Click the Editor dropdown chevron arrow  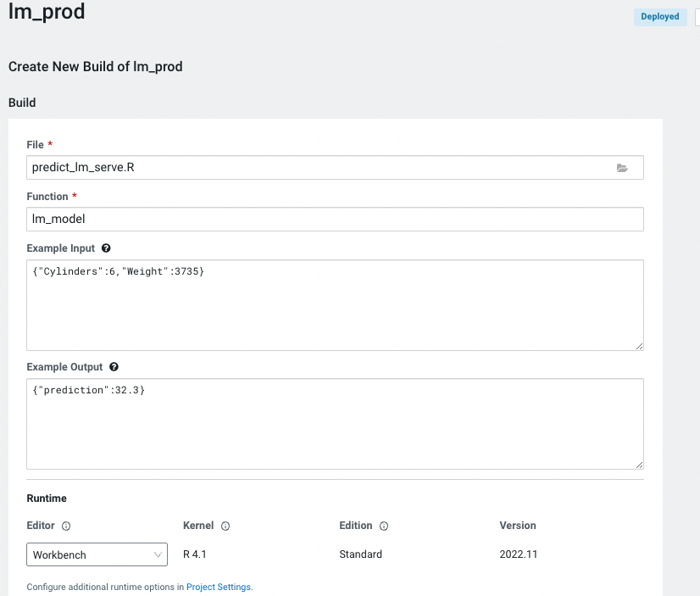[157, 554]
